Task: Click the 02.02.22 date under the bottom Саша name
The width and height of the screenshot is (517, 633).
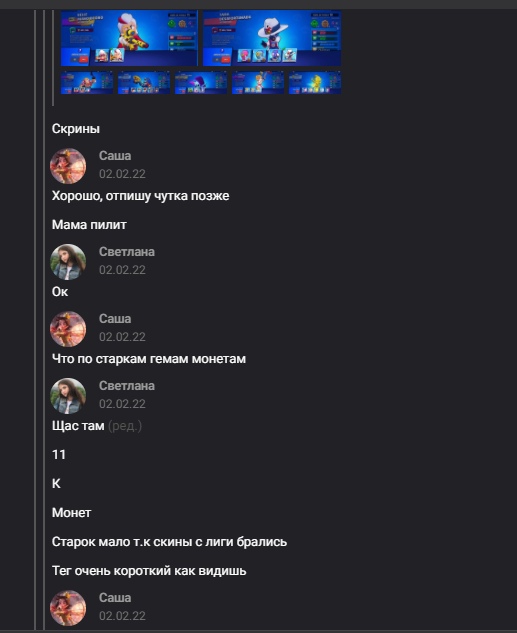Action: tap(122, 616)
